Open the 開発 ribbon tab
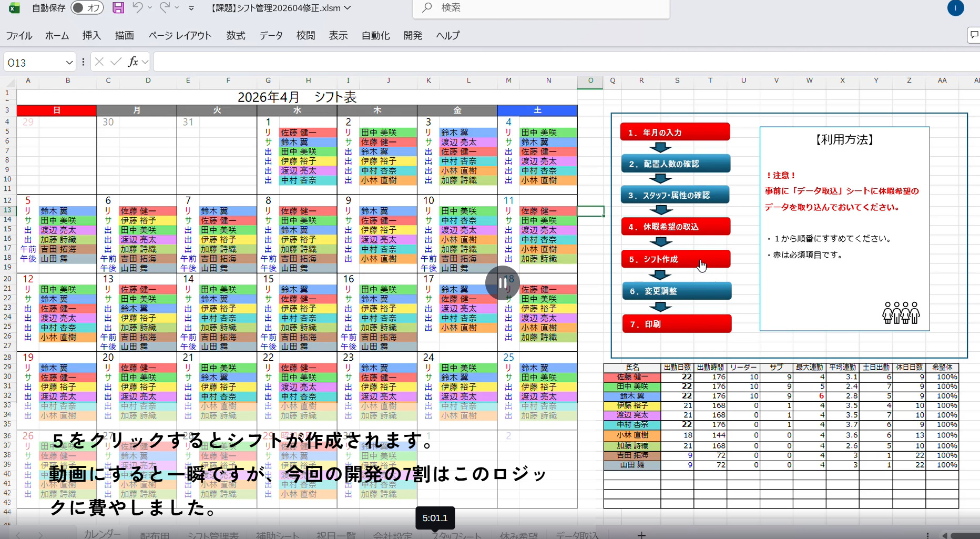The width and height of the screenshot is (980, 539). 413,36
